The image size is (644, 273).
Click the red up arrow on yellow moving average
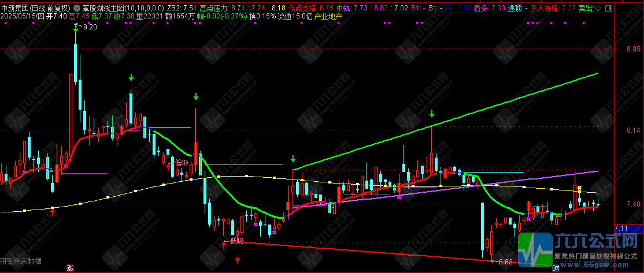[x=53, y=213]
